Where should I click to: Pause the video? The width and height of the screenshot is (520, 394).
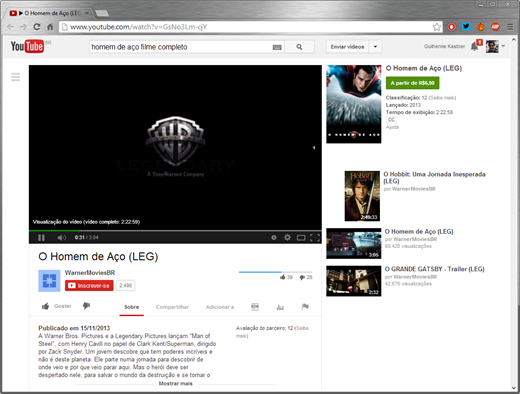tap(41, 237)
